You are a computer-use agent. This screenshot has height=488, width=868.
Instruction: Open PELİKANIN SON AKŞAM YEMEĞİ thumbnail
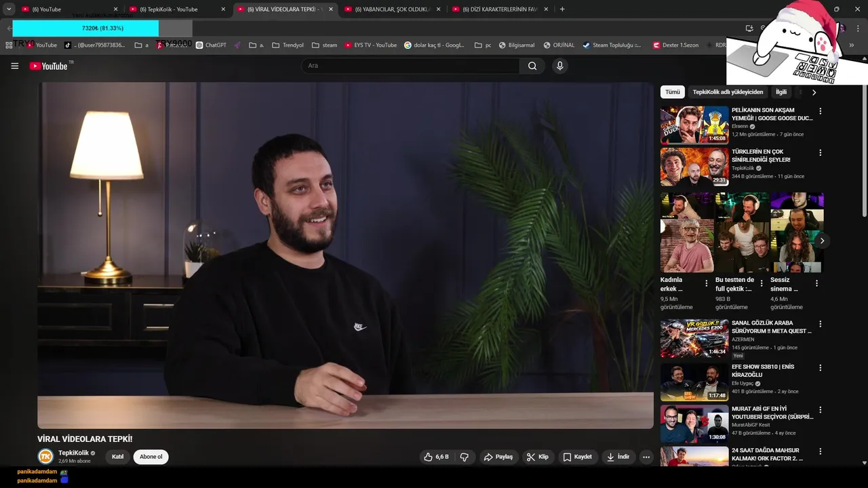point(694,125)
